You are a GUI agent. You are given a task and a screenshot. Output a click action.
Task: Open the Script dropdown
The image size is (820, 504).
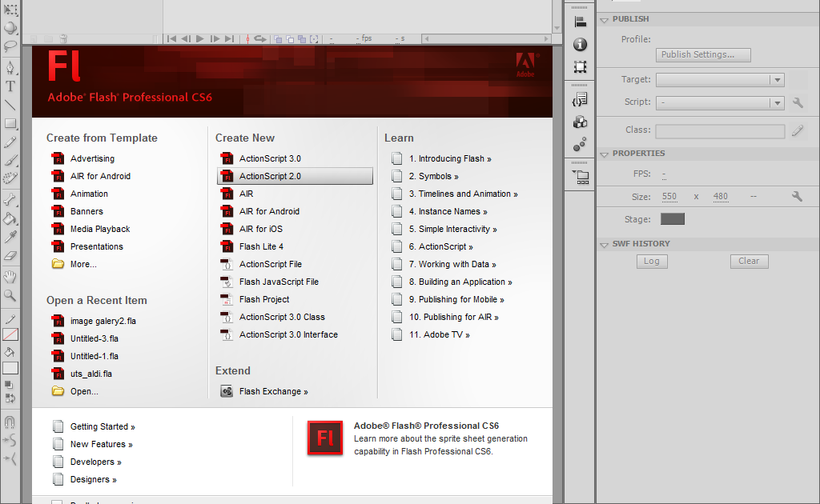point(720,103)
